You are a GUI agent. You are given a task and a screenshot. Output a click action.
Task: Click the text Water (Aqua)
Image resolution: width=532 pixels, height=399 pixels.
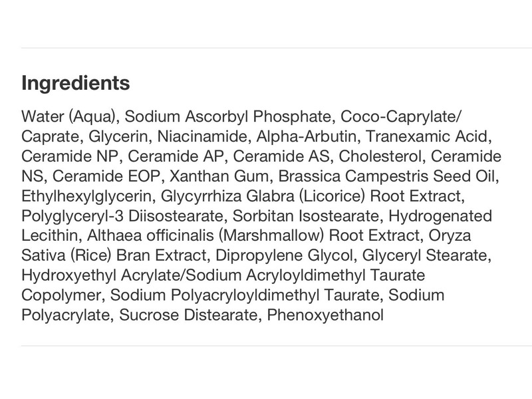coord(69,117)
